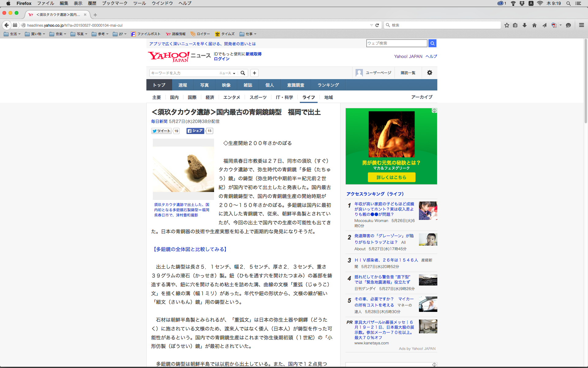The image size is (588, 368).
Task: Open the 多鈕鏡の全体図と比較してみる link
Action: [190, 249]
